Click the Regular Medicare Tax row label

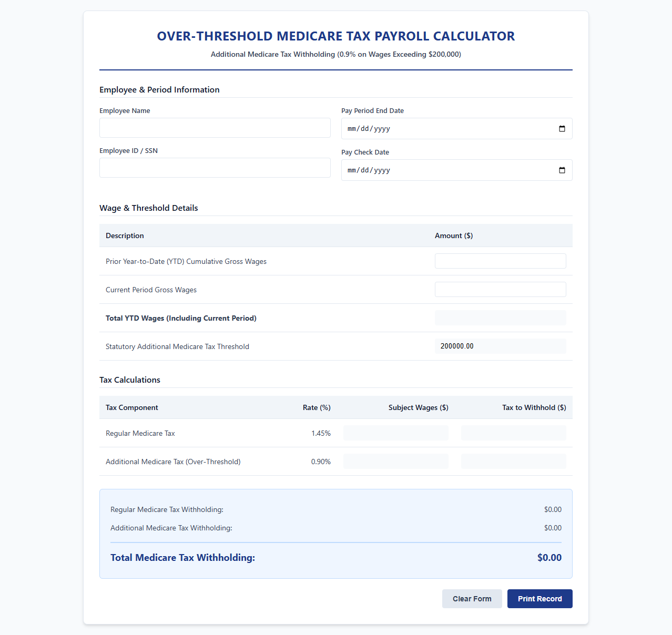[x=140, y=433]
